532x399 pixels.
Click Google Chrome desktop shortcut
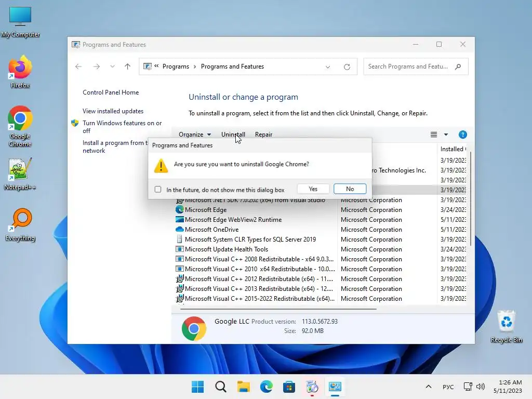[x=20, y=126]
